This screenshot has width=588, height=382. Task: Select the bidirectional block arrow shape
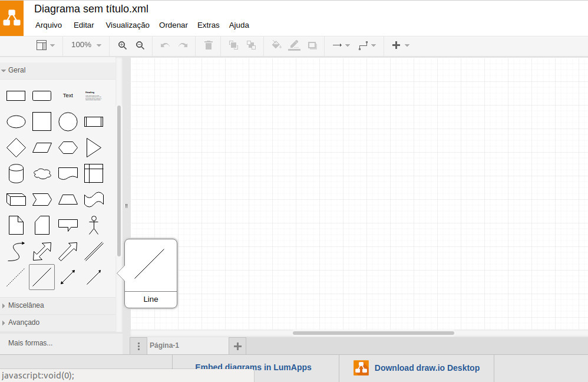[42, 251]
